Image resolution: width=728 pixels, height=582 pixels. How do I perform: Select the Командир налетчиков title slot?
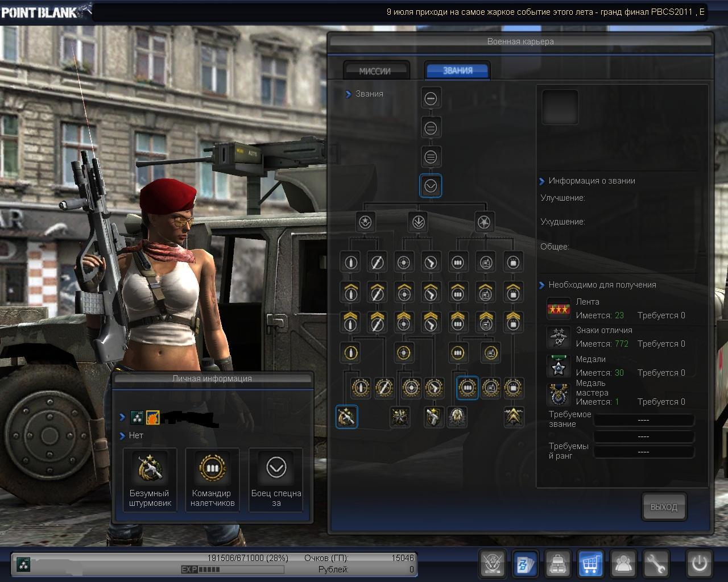[x=212, y=479]
